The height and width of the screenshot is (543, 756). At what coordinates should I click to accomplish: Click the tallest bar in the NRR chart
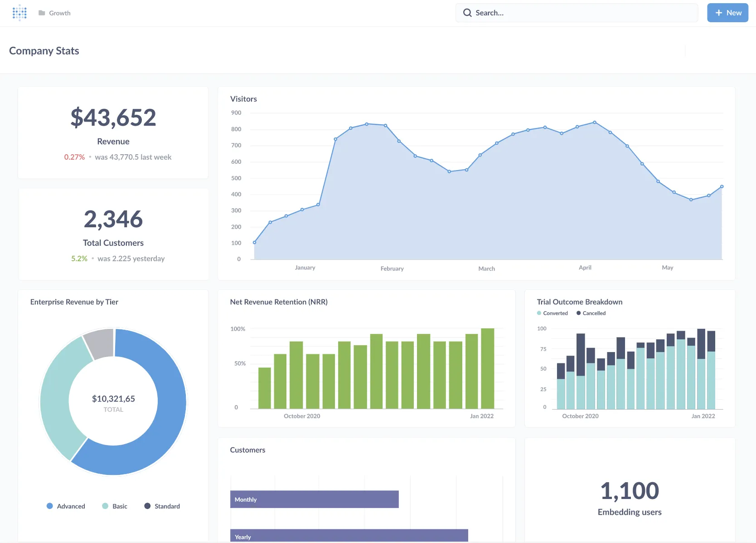pyautogui.click(x=488, y=367)
